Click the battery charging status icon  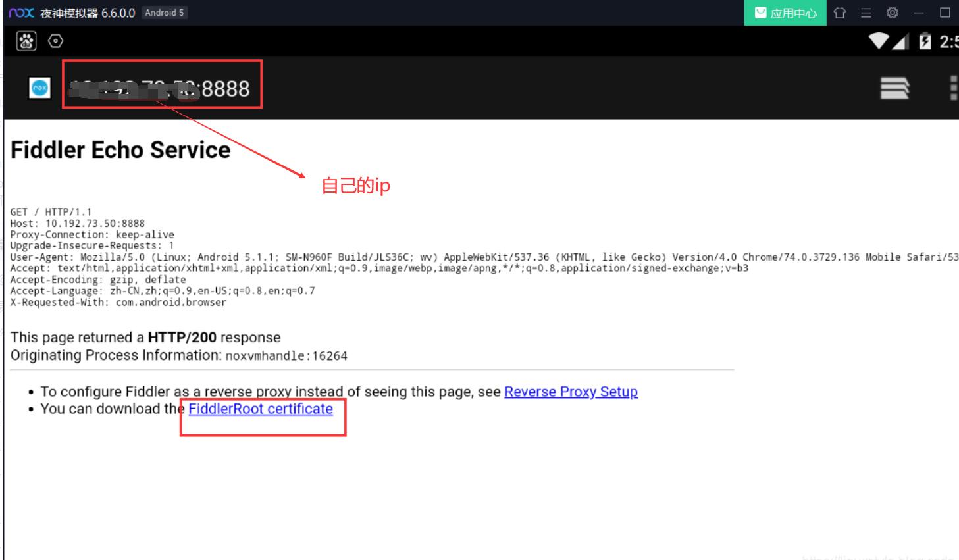pyautogui.click(x=925, y=41)
